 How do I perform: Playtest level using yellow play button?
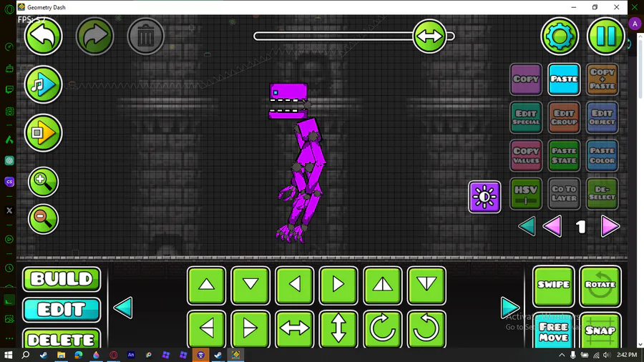43,133
